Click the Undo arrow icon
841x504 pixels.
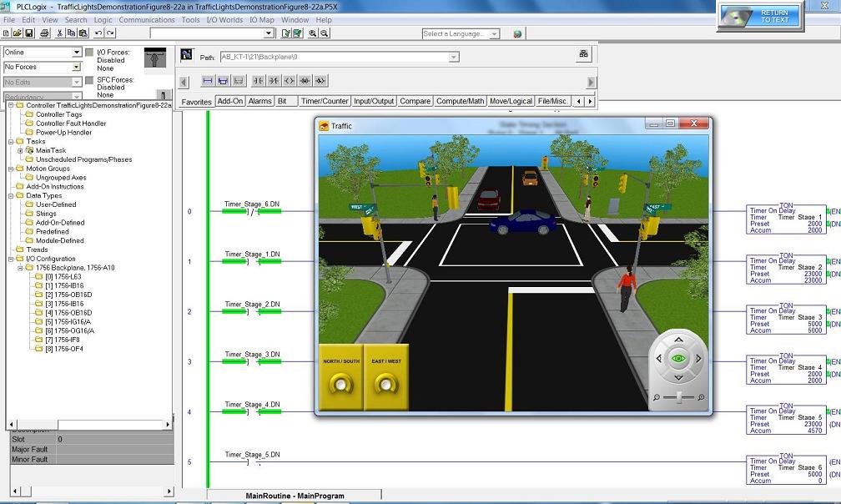click(x=98, y=33)
